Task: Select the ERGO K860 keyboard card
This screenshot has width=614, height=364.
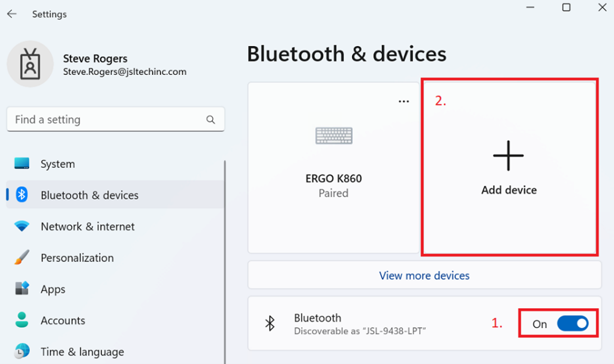Action: coord(333,168)
